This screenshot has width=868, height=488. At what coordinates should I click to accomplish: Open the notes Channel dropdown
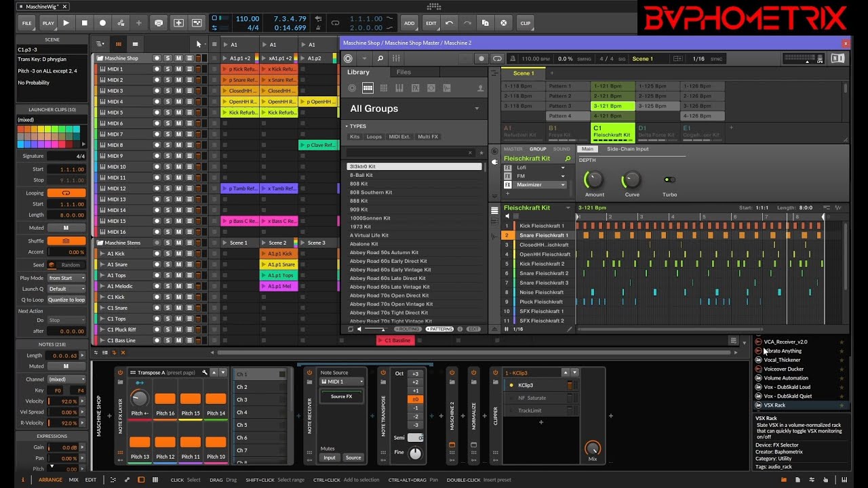[x=66, y=380]
